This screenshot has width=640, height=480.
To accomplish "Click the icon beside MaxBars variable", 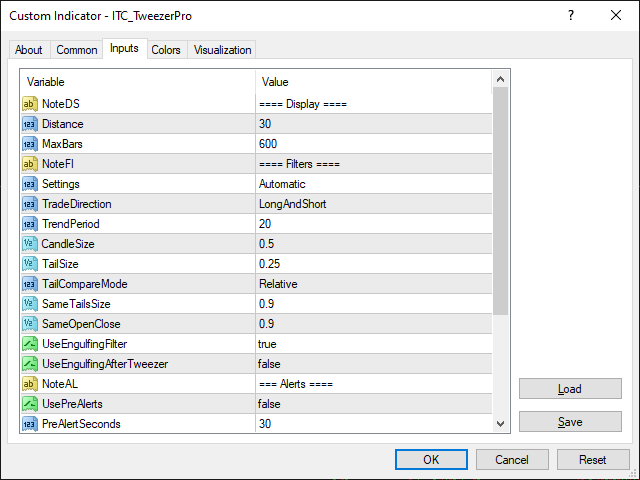I will (30, 144).
